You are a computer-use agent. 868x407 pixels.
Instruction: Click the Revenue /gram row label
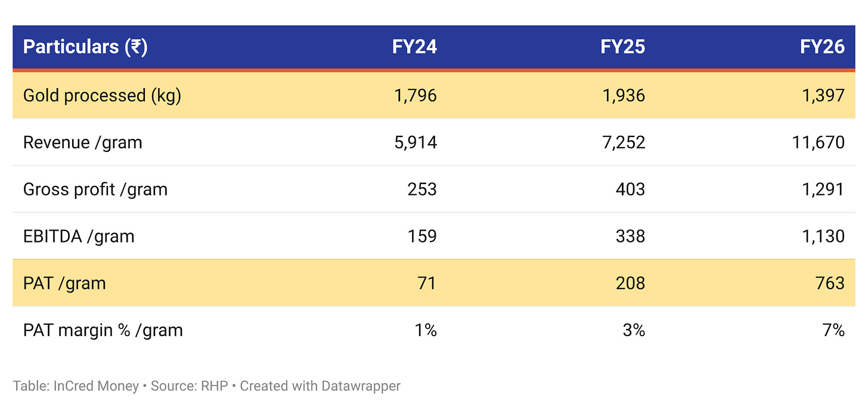tap(82, 142)
